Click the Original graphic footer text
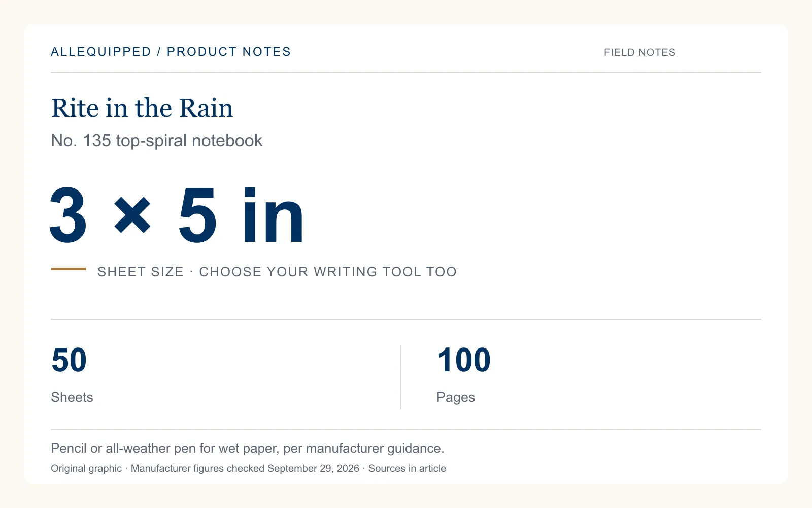This screenshot has width=812, height=508. 86,468
